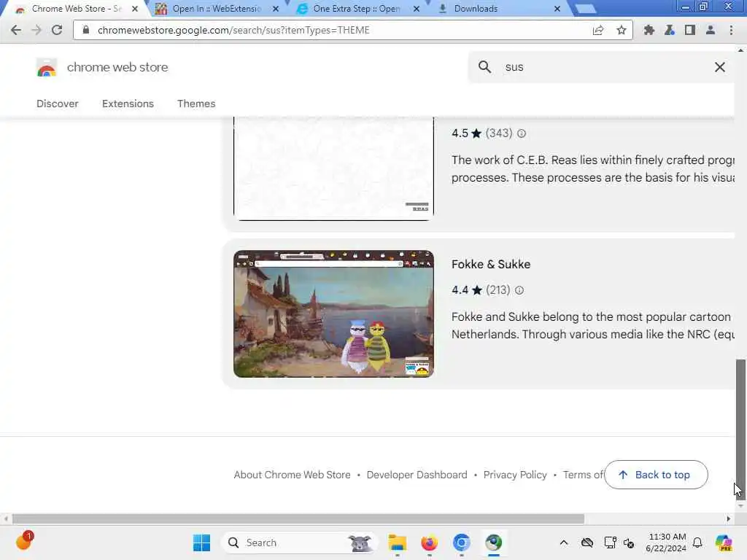The width and height of the screenshot is (747, 560).
Task: Open About Chrome Web Store link
Action: tap(292, 475)
